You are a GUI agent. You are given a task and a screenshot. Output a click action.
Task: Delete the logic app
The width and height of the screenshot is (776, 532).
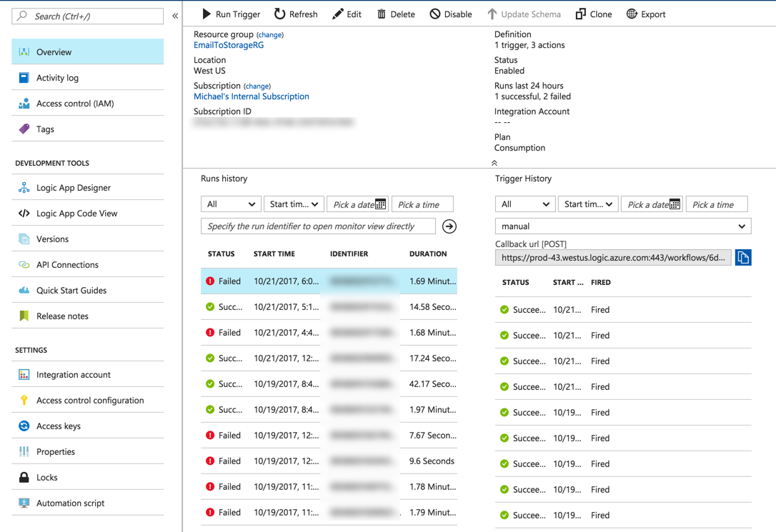pyautogui.click(x=396, y=14)
